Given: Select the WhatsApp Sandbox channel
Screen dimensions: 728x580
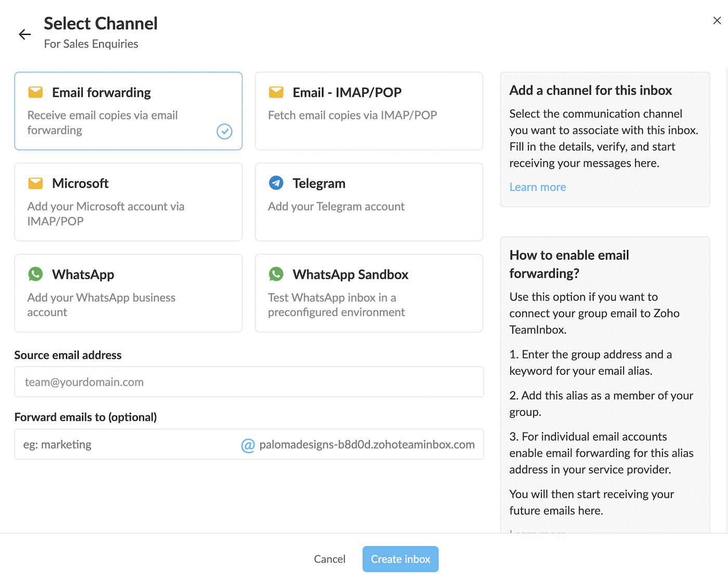Looking at the screenshot, I should tap(369, 293).
